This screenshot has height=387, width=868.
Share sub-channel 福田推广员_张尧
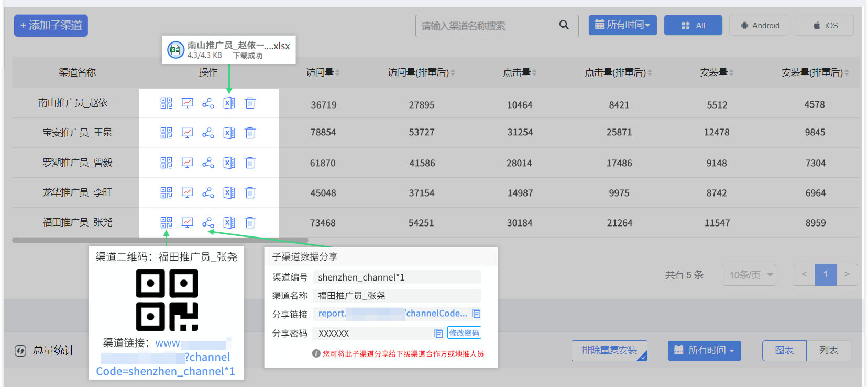pyautogui.click(x=208, y=223)
